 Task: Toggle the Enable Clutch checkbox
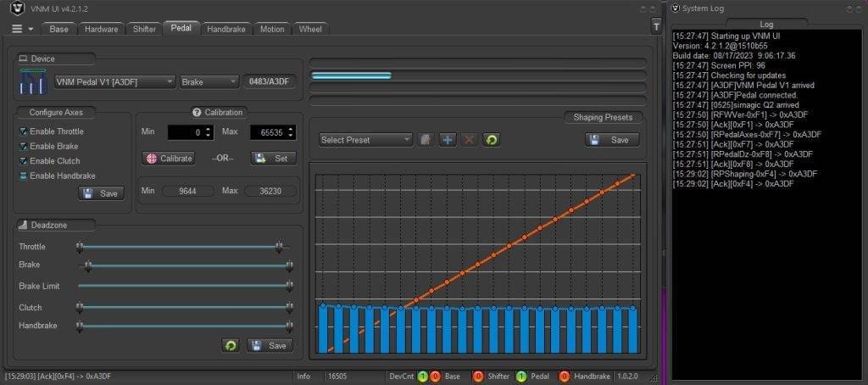(x=24, y=160)
